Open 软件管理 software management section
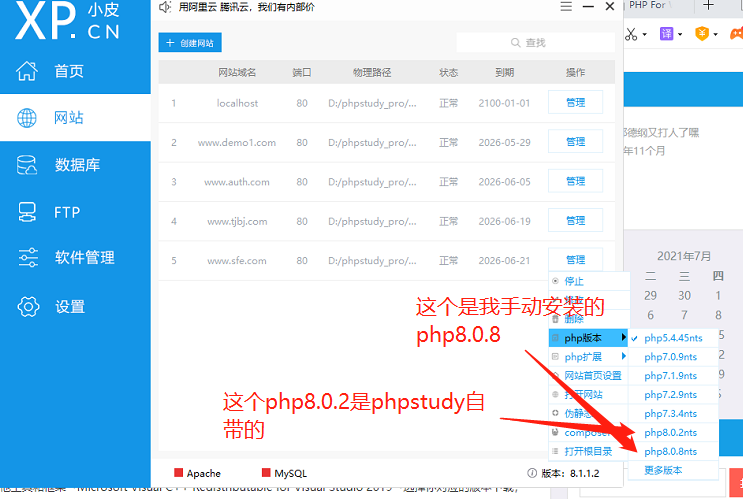This screenshot has height=499, width=743. point(66,257)
